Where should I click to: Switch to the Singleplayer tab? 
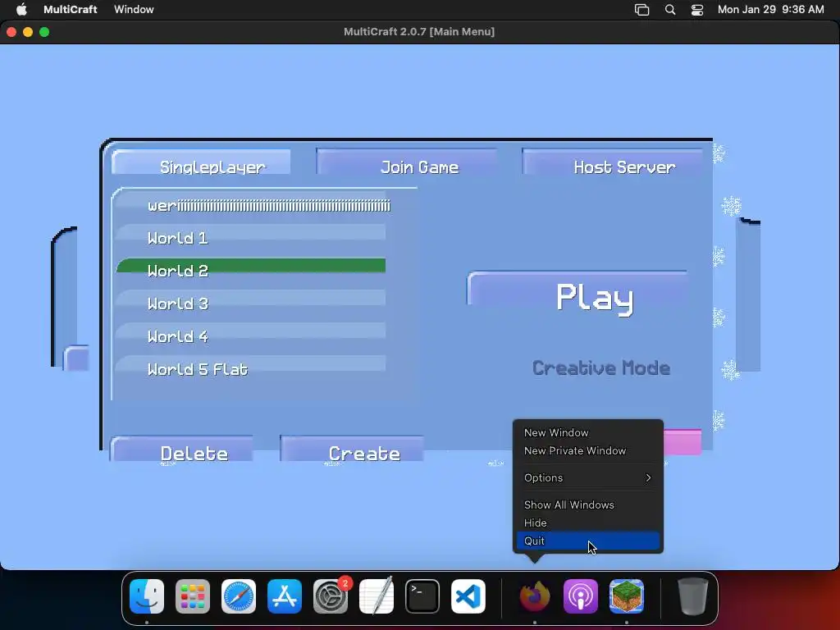202,163
